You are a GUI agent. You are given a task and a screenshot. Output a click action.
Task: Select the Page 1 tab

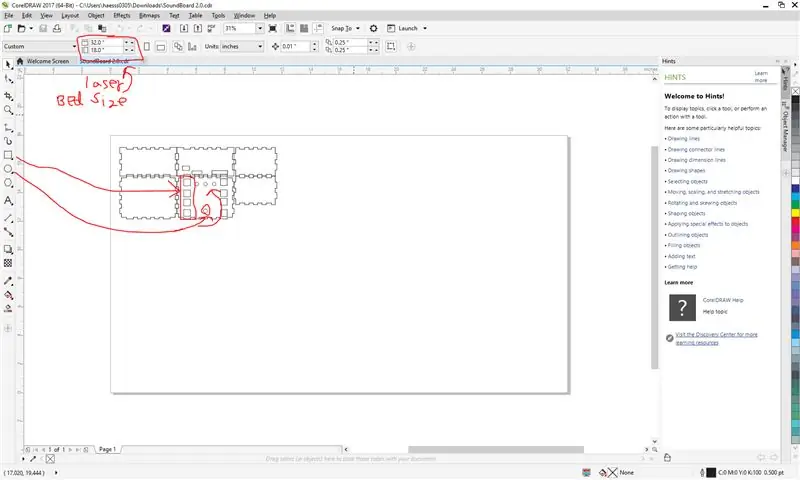pyautogui.click(x=107, y=449)
